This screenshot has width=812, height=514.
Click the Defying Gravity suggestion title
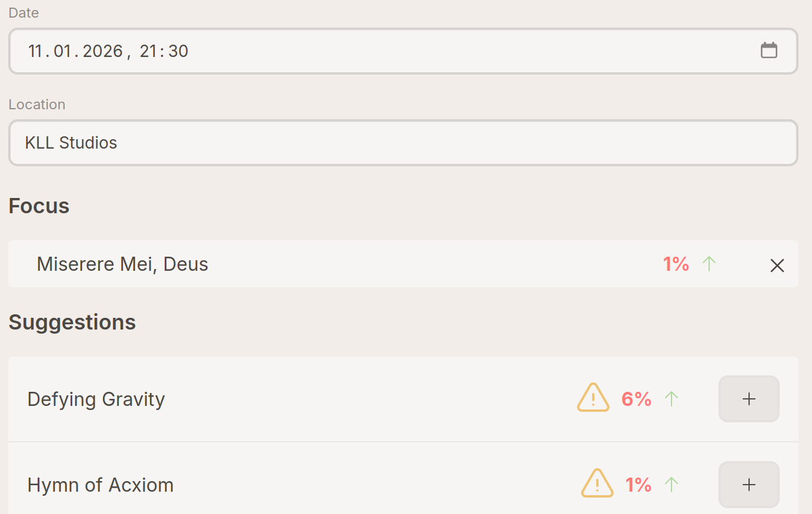pyautogui.click(x=96, y=399)
